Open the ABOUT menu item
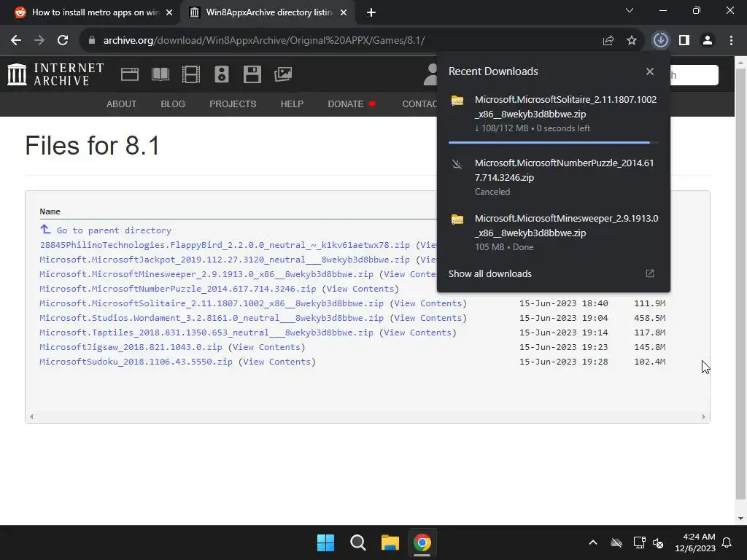This screenshot has width=747, height=560. pyautogui.click(x=121, y=104)
